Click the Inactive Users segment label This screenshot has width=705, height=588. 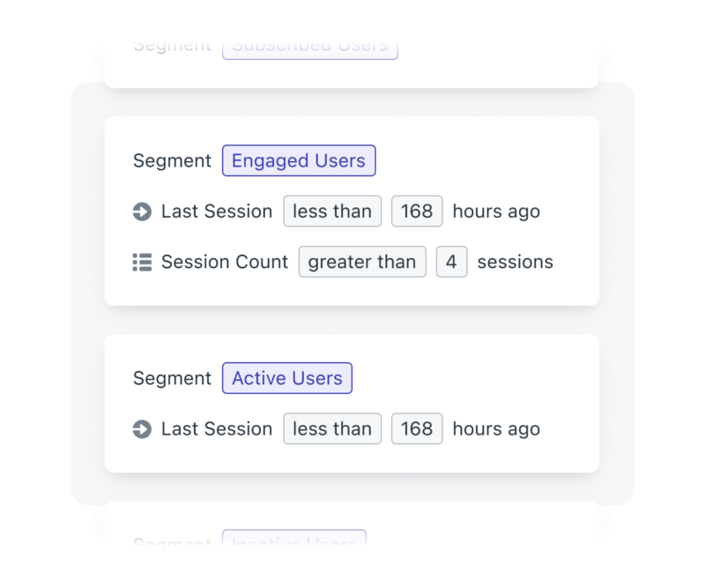tap(293, 542)
